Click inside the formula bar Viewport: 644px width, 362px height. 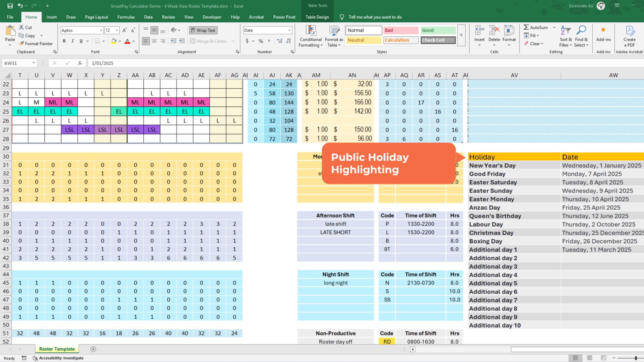(150, 63)
